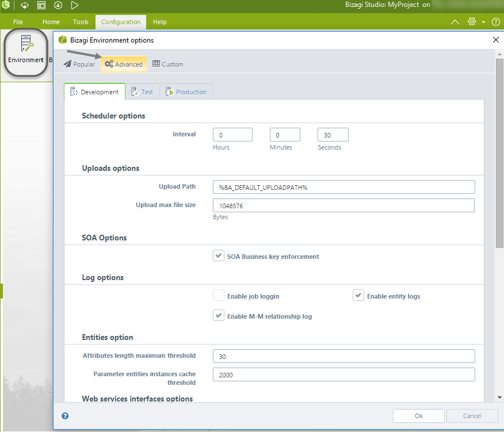Click the Bizagi logo in title bar
Viewport: 504px width, 432px height.
click(x=5, y=5)
